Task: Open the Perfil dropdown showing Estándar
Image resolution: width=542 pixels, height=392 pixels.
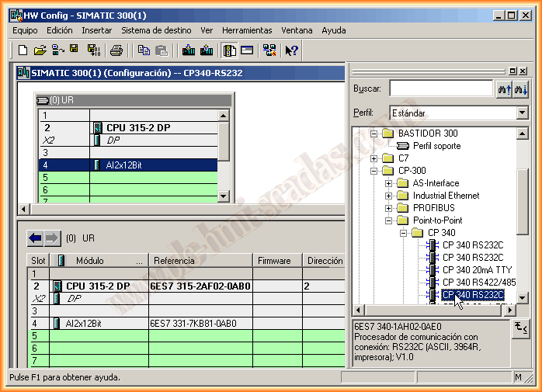Action: pyautogui.click(x=522, y=113)
